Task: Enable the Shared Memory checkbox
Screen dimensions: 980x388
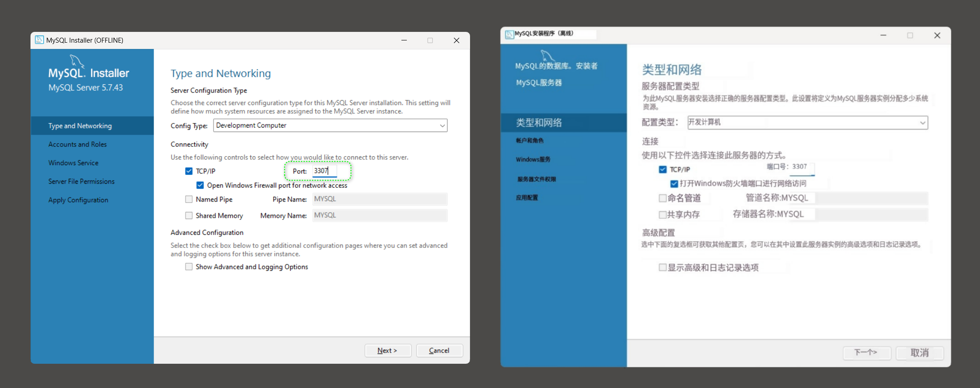Action: 189,216
